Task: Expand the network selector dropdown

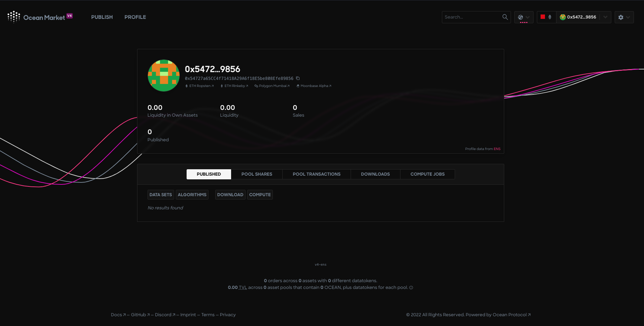Action: click(528, 17)
